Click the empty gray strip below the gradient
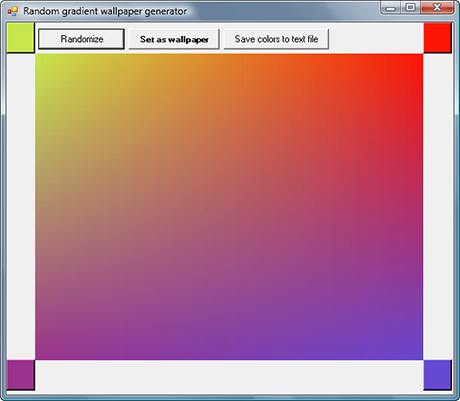Screen dimensions: 460x401 (x=229, y=375)
